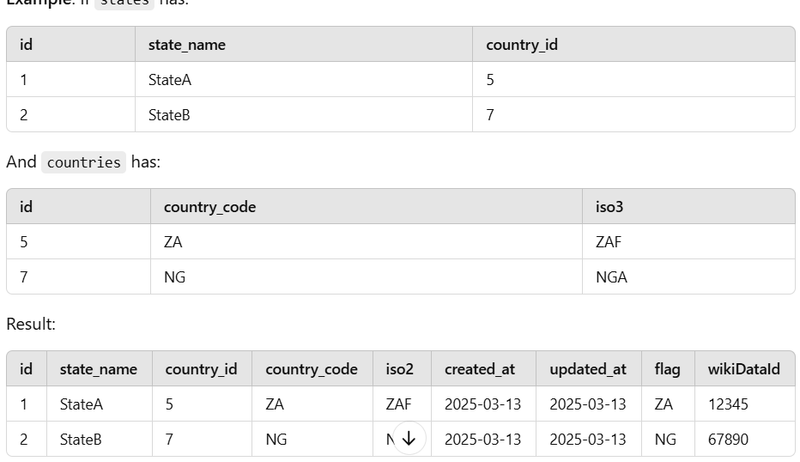Image resolution: width=800 pixels, height=462 pixels.
Task: Click the iso2 header in result table
Action: click(399, 369)
